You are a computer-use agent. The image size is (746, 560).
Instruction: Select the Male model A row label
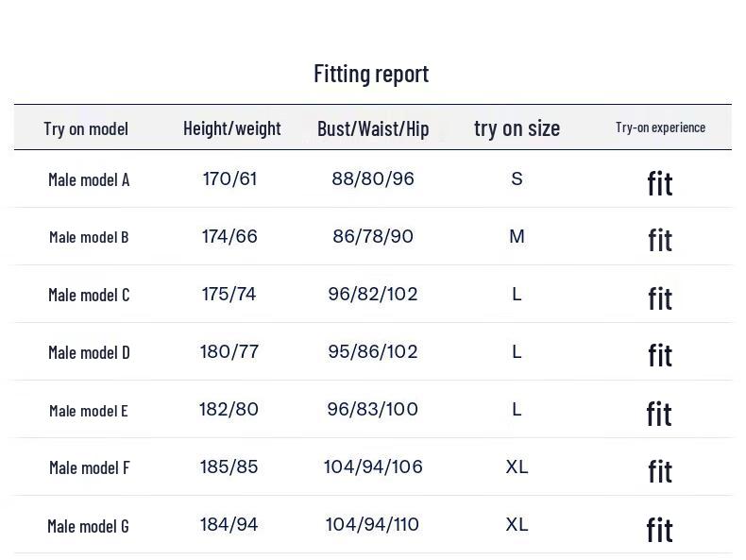tap(89, 179)
